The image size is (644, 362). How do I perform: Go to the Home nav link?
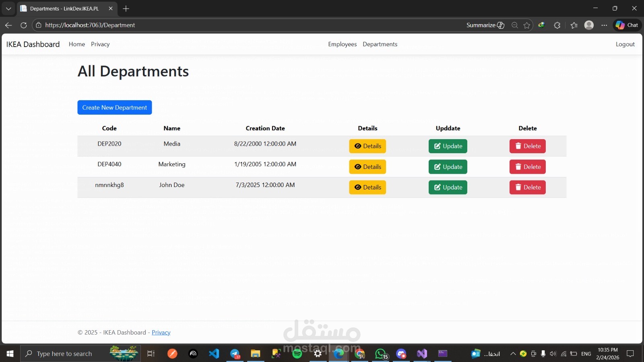click(77, 44)
